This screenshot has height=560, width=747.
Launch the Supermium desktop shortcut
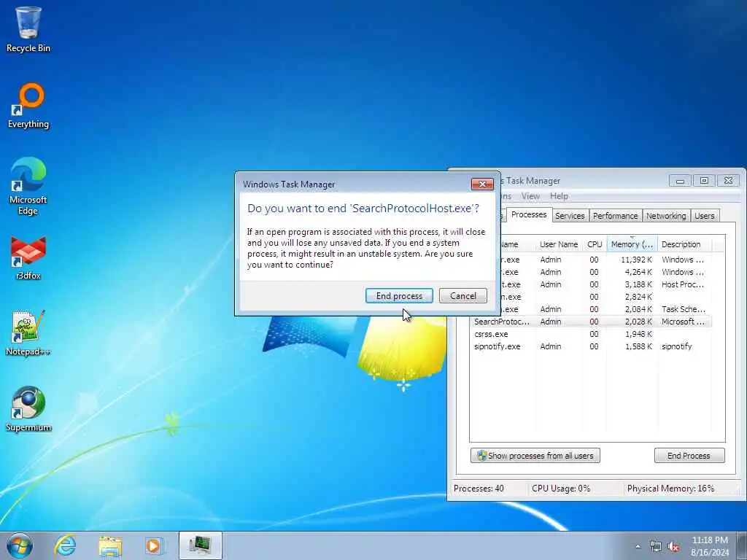point(28,409)
